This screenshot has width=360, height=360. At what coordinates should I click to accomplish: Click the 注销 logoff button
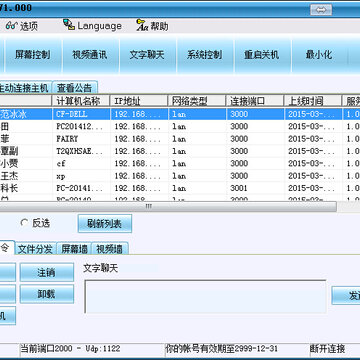click(x=47, y=272)
